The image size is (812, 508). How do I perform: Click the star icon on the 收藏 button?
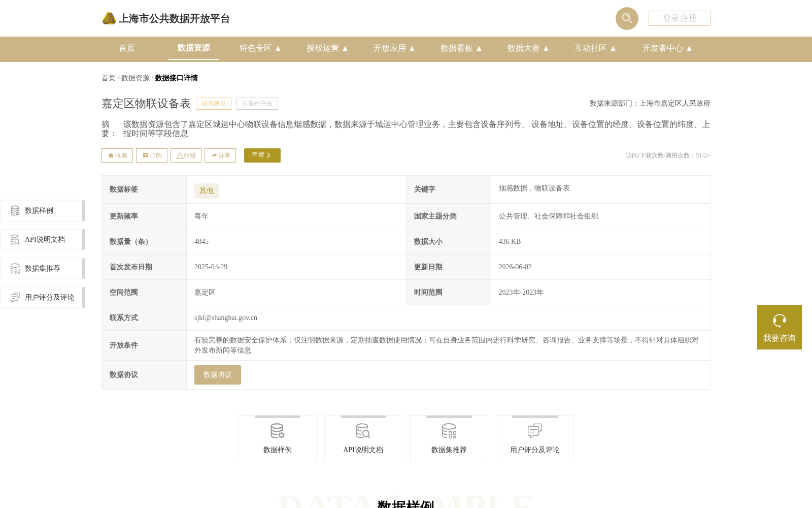[x=111, y=155]
